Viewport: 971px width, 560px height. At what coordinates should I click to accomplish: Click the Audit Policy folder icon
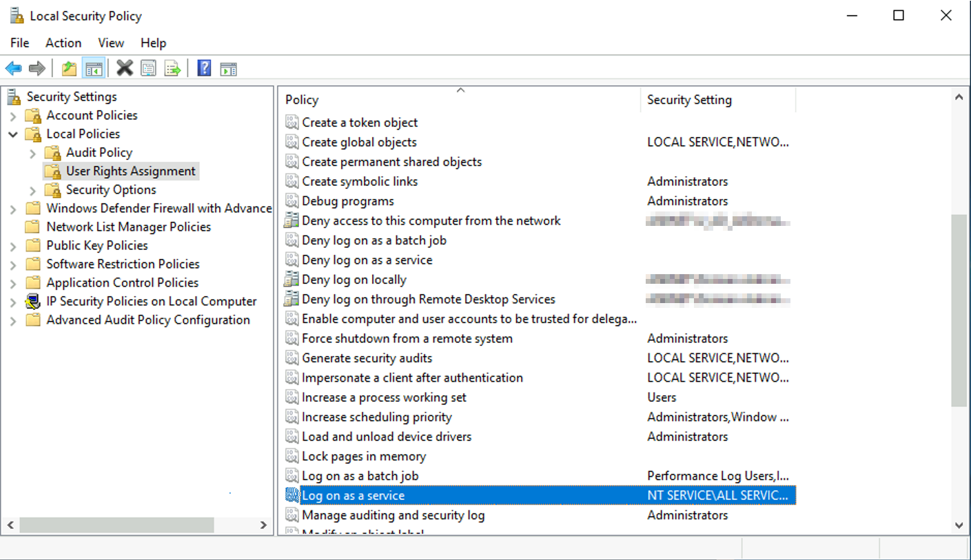pyautogui.click(x=53, y=152)
